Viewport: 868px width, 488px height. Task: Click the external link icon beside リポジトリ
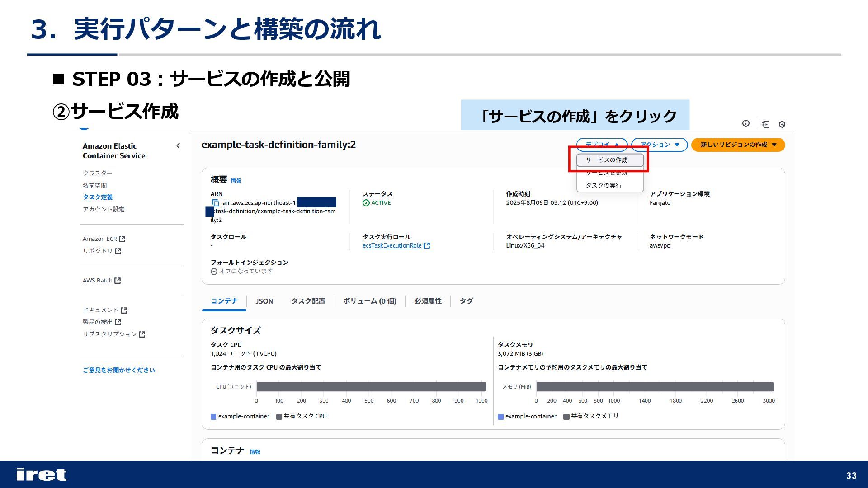[x=118, y=251]
